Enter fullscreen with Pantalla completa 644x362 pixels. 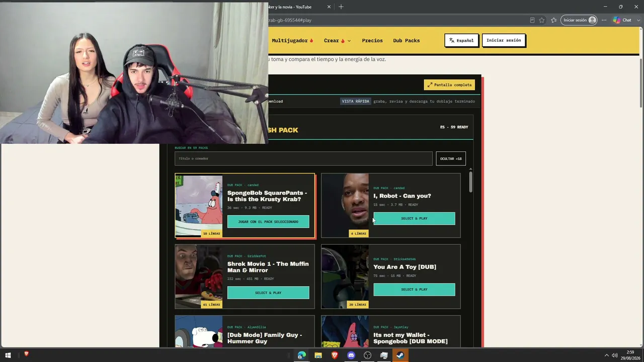pos(449,85)
